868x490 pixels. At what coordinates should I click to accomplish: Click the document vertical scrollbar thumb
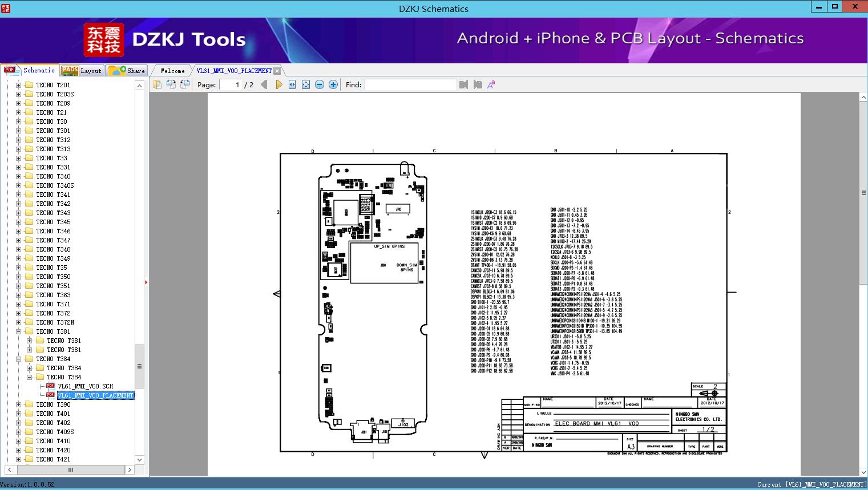coord(863,193)
